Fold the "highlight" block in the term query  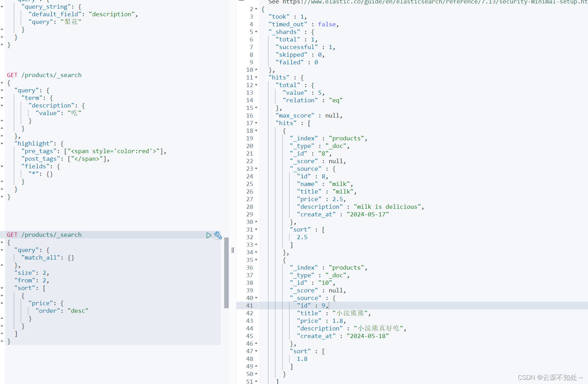[x=2, y=144]
